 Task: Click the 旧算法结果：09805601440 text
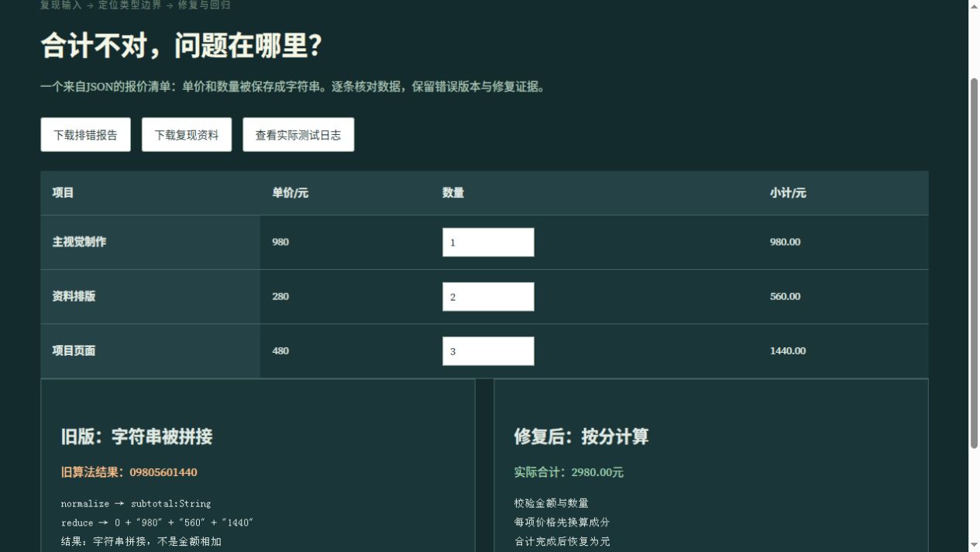[129, 472]
